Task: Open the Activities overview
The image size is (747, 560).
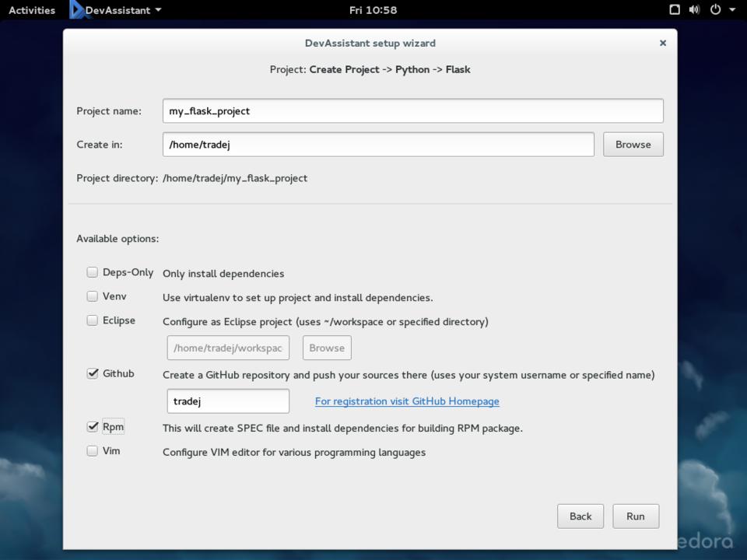Action: coord(32,10)
